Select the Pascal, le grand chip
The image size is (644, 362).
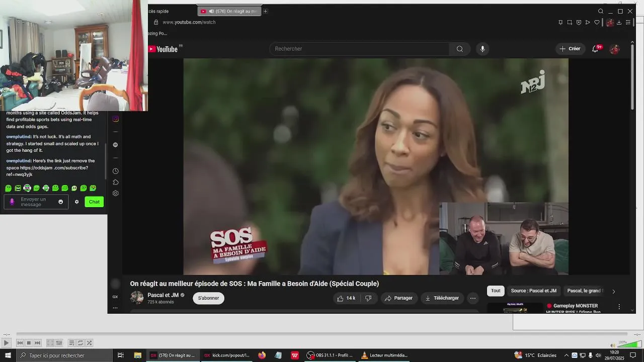point(584,291)
